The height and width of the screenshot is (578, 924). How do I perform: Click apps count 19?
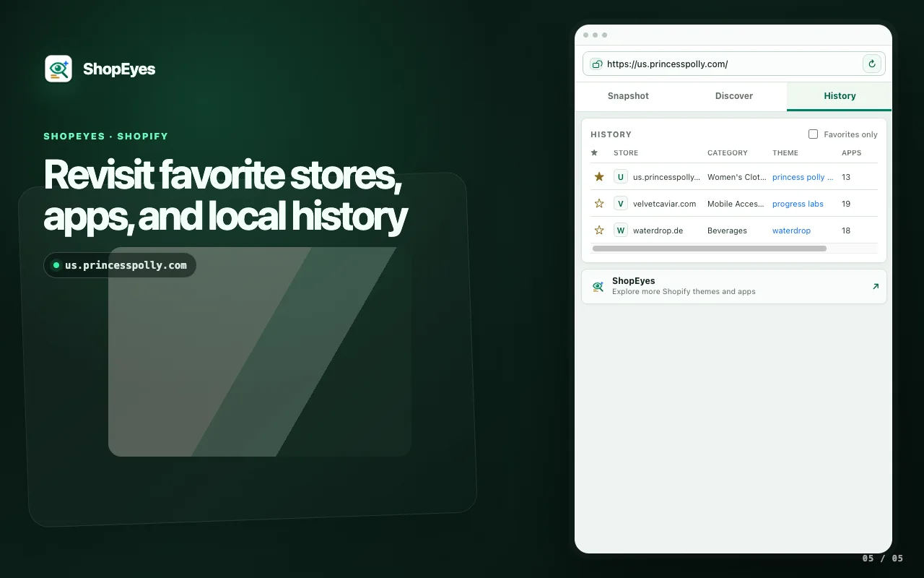tap(846, 204)
